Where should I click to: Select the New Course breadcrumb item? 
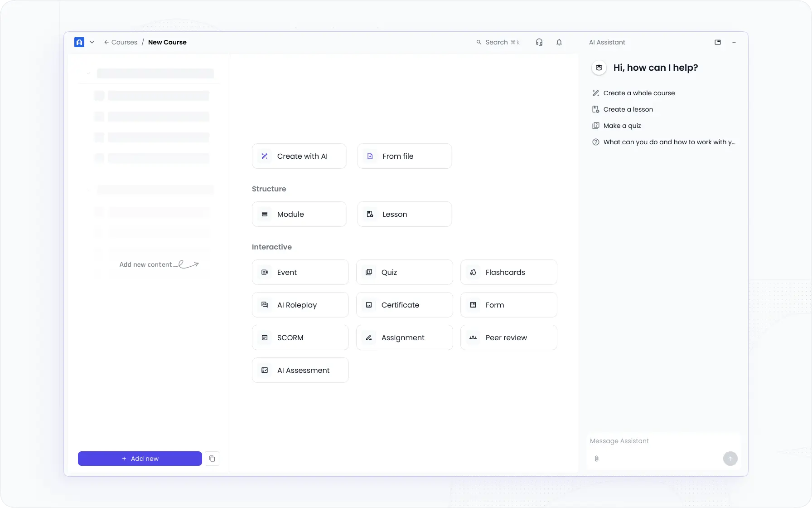pyautogui.click(x=167, y=42)
